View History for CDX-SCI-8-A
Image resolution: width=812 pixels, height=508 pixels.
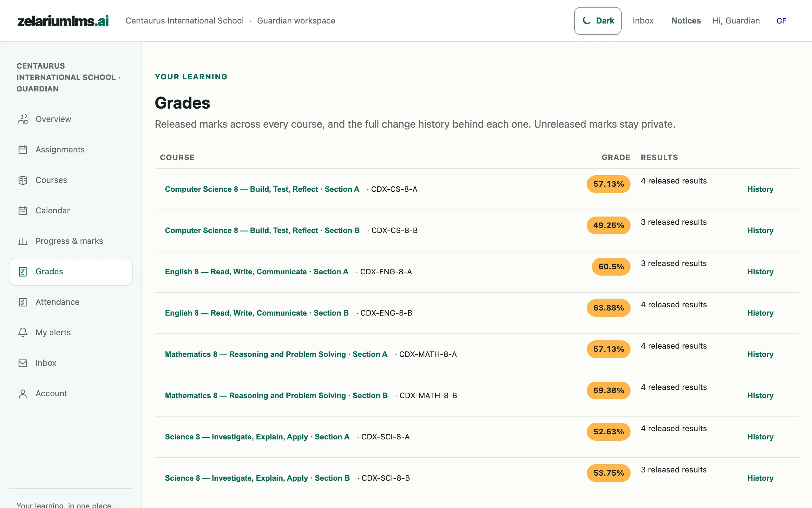760,437
